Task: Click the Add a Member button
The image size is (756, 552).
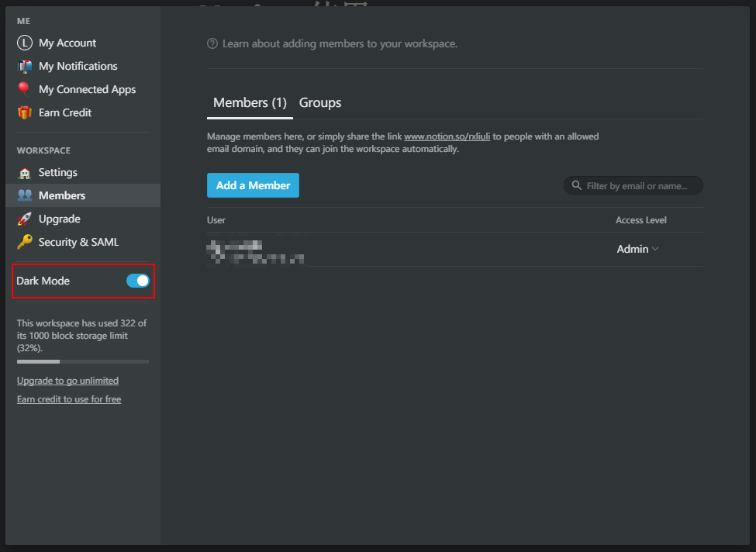Action: (x=253, y=185)
